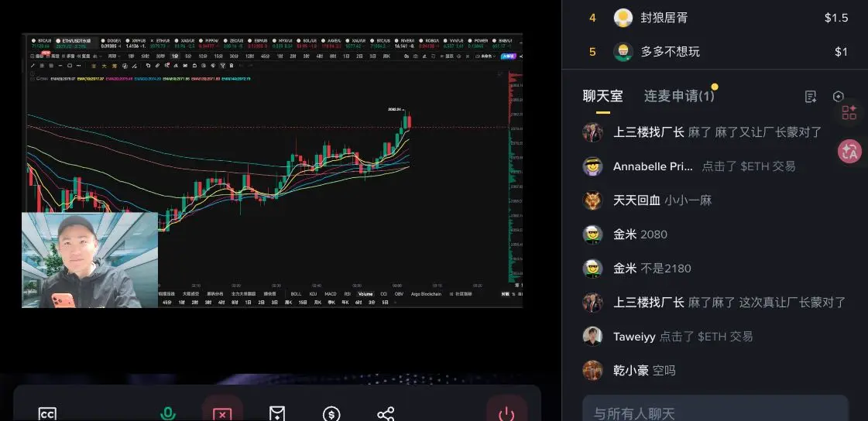Screen dimensions: 868x421
Task: Select the rectangle drawing tool
Action: [70, 66]
